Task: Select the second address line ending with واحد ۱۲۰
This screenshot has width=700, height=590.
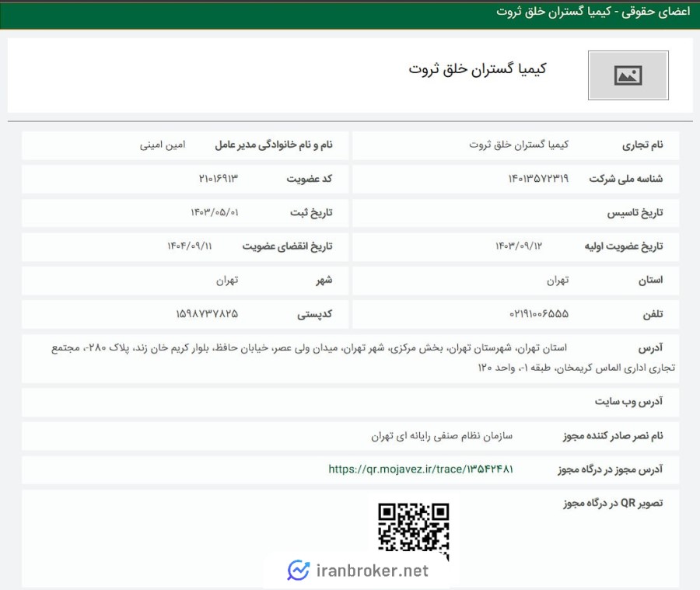Action: pyautogui.click(x=576, y=368)
